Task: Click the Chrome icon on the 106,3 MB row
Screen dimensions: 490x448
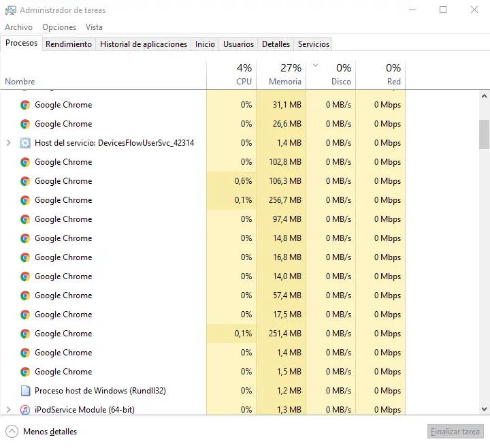Action: pyautogui.click(x=25, y=181)
